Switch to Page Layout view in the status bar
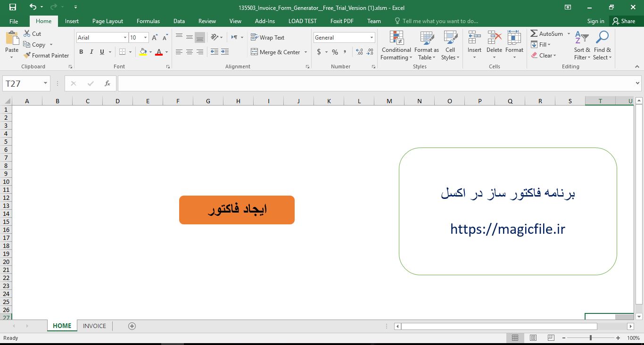The image size is (644, 345). 533,338
